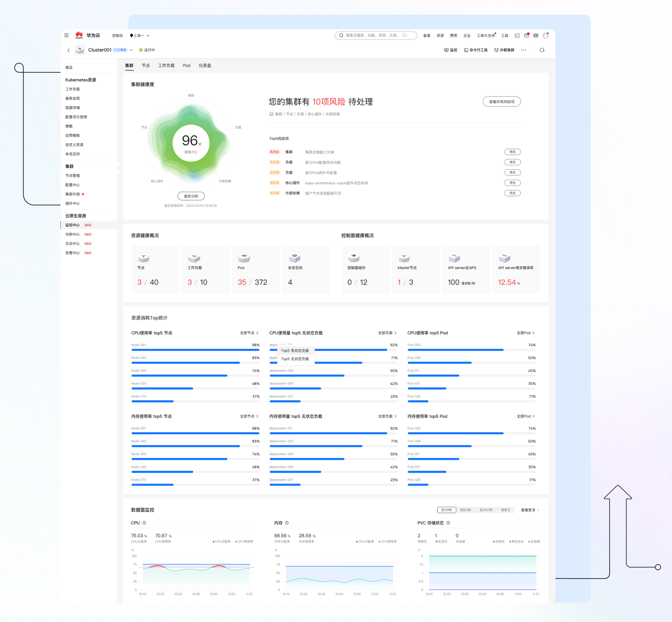
Task: Open 诊断中心 in the sidebar
Action: point(72,234)
